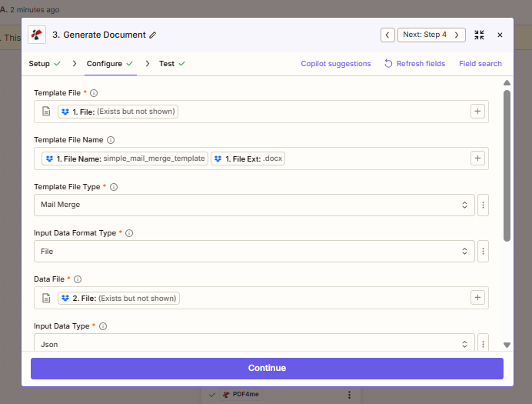Screen dimensions: 532x404
Task: Open the three-dot menu for Input Data Format Type
Action: [484, 251]
